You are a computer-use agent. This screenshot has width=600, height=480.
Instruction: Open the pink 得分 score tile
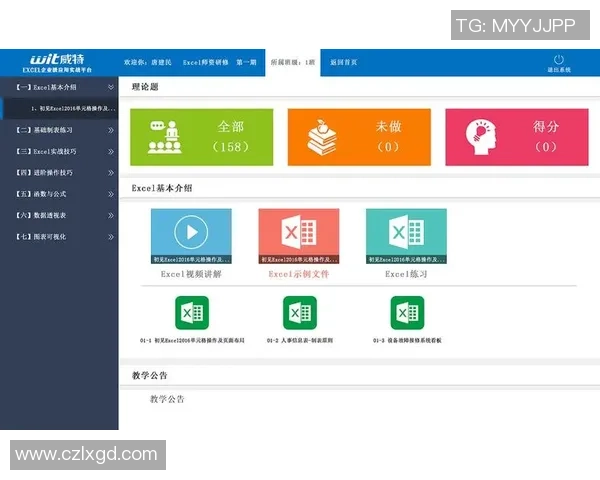[x=516, y=137]
